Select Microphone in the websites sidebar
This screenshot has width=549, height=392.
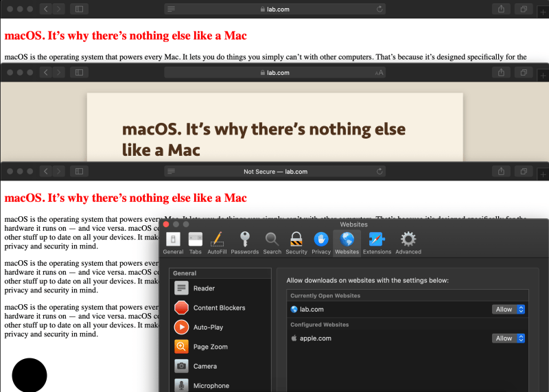pyautogui.click(x=220, y=385)
